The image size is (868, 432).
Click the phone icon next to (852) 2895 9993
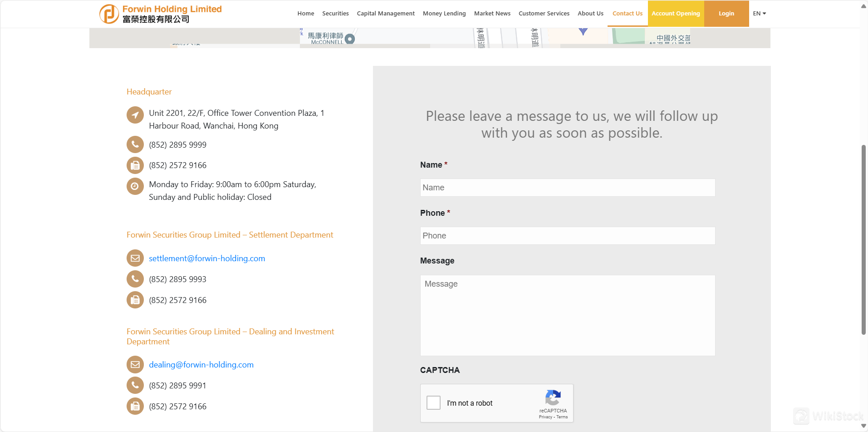tap(135, 278)
